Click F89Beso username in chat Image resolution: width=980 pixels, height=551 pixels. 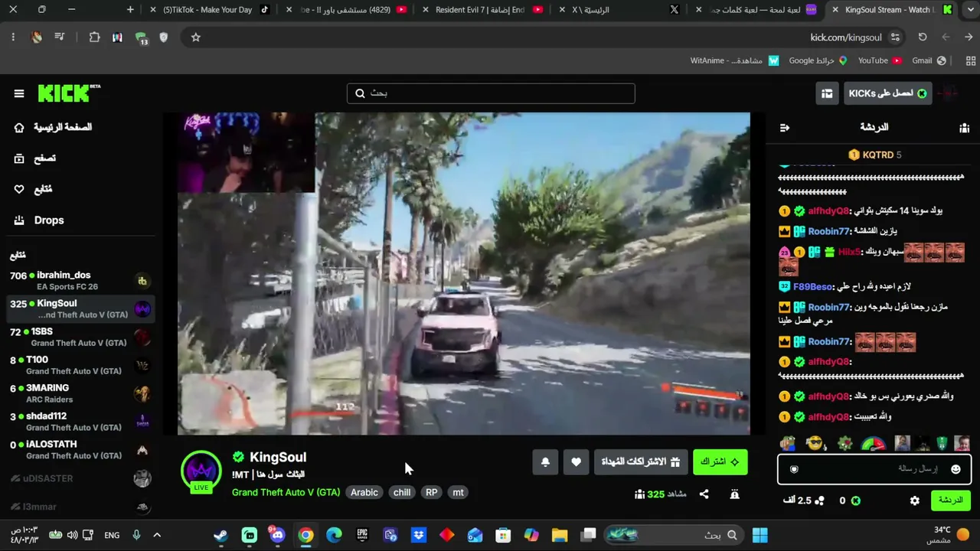pos(812,287)
